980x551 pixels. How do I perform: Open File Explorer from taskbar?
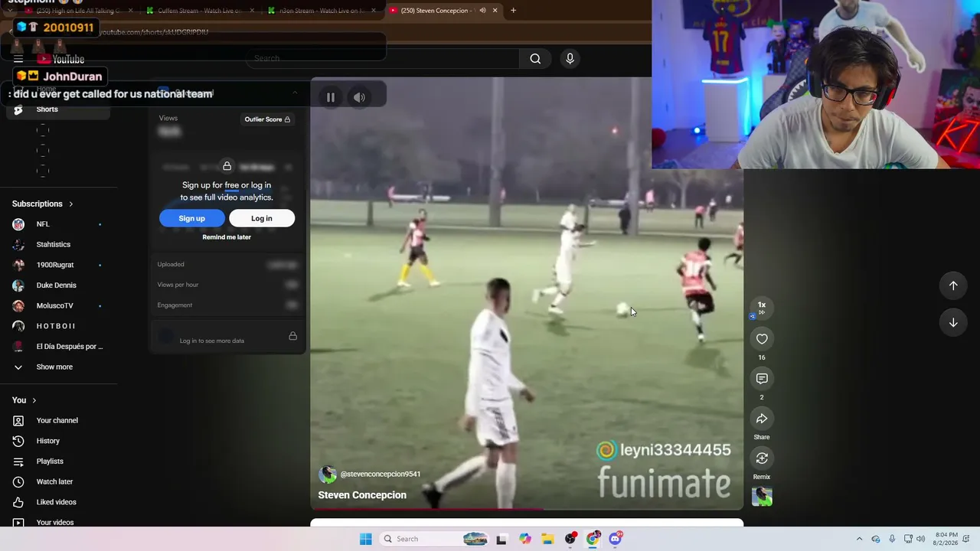[x=547, y=539]
